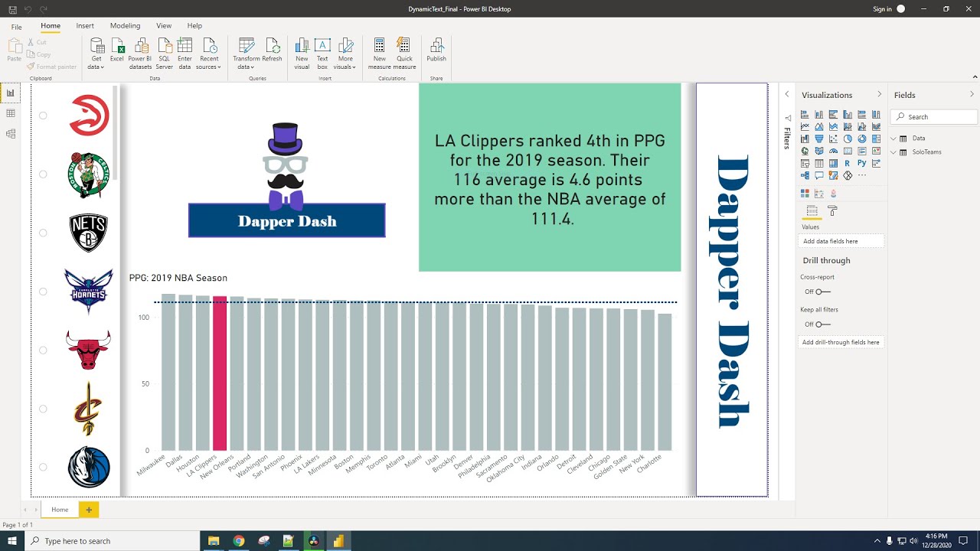Expand the Data table in Fields

click(x=894, y=139)
